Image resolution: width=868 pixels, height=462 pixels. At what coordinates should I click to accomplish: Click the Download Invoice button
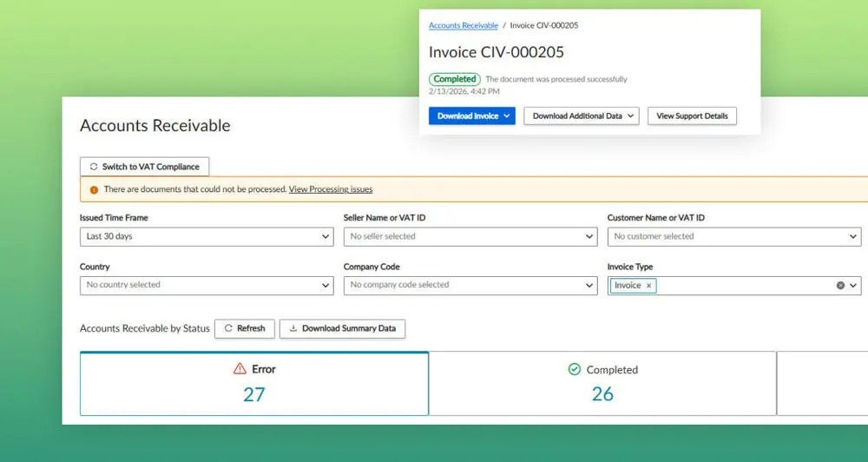click(471, 115)
